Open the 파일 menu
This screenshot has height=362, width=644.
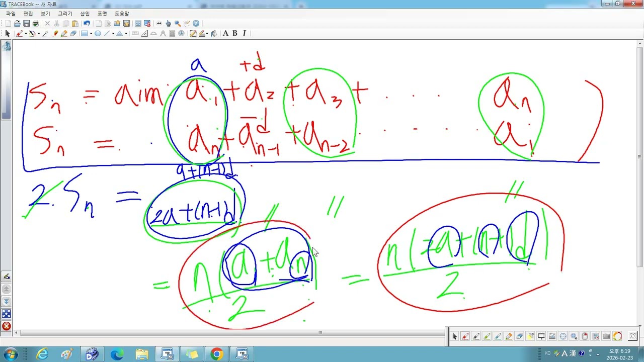11,14
